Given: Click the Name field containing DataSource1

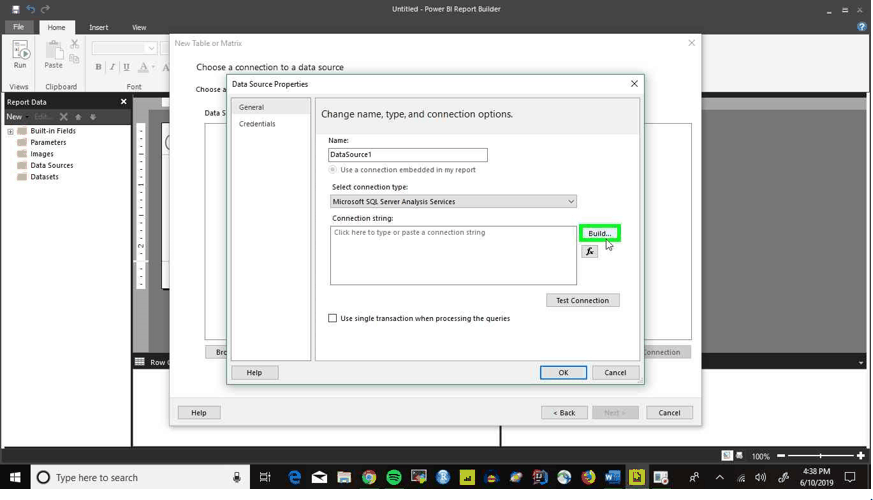Looking at the screenshot, I should click(x=408, y=154).
